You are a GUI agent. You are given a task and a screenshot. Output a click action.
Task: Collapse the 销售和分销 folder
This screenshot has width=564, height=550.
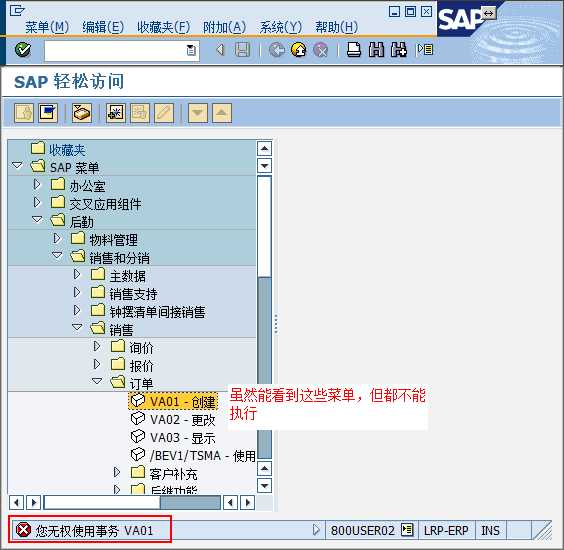(x=57, y=255)
